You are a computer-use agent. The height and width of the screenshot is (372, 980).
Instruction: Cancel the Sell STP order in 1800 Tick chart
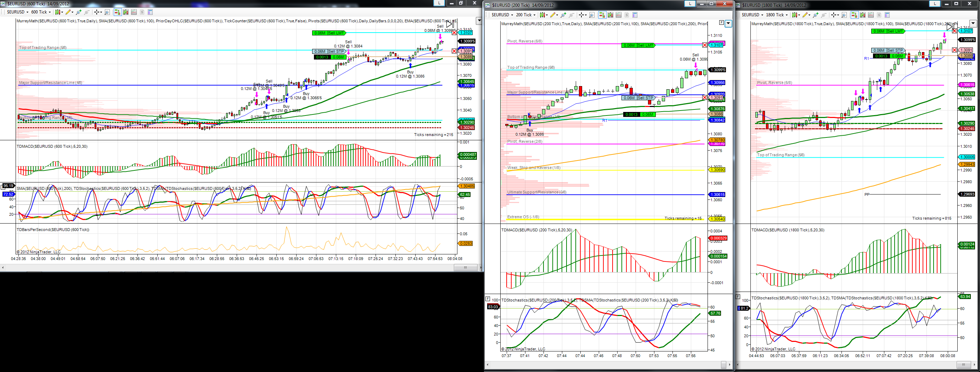pyautogui.click(x=954, y=50)
